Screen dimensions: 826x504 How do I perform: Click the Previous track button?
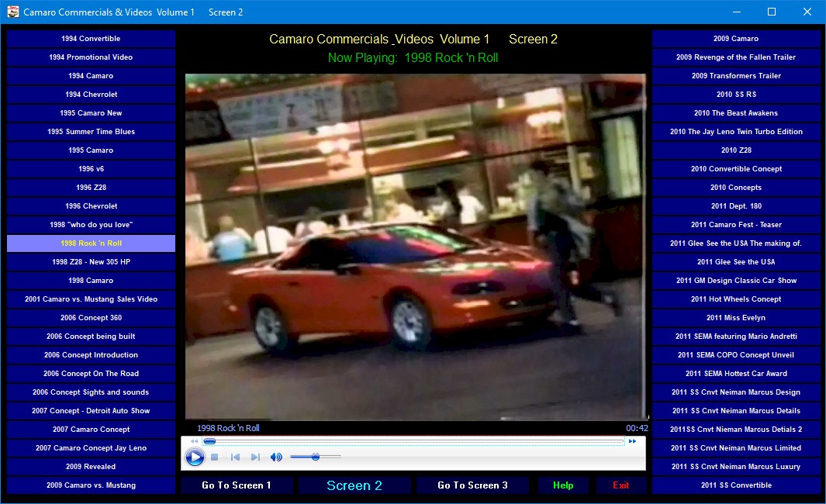pos(235,457)
